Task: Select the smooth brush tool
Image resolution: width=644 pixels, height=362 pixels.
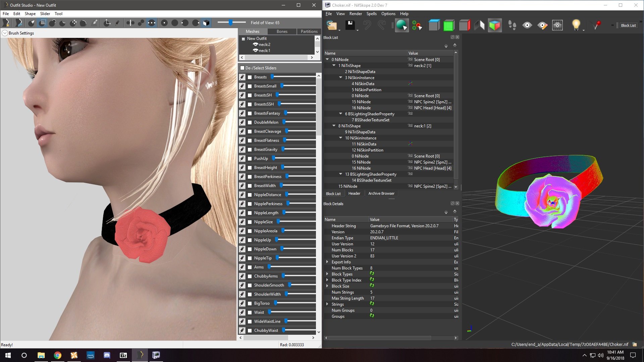Action: (83, 23)
